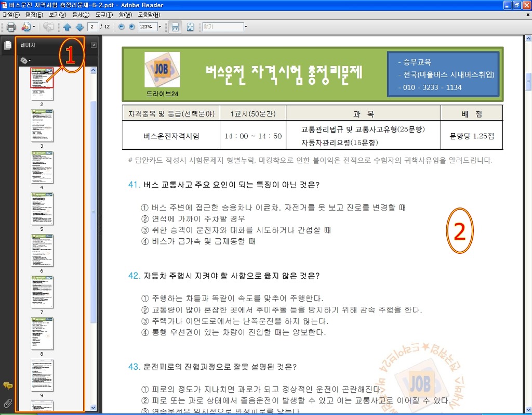Click the zoom out minus button
Screen dimensions: 532x415
tap(122, 27)
